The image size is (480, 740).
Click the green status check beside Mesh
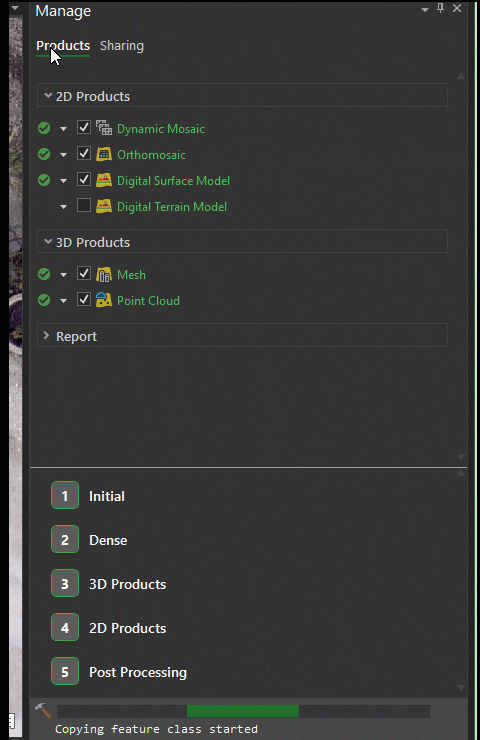(x=44, y=274)
